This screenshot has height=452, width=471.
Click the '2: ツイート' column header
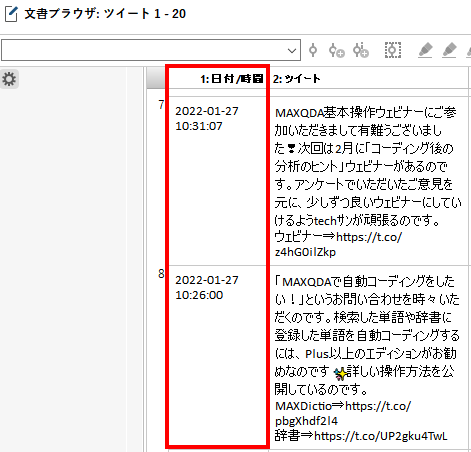[x=368, y=79]
